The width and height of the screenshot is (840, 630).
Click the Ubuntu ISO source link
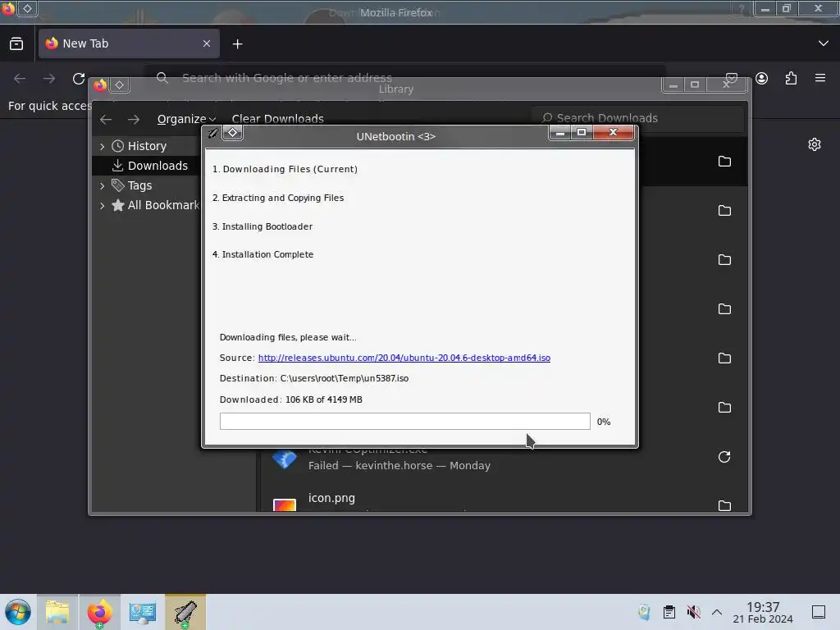pyautogui.click(x=404, y=358)
